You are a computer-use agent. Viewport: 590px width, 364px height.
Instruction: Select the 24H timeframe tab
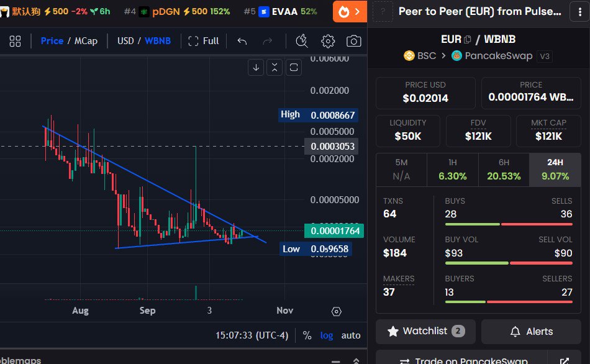[555, 170]
